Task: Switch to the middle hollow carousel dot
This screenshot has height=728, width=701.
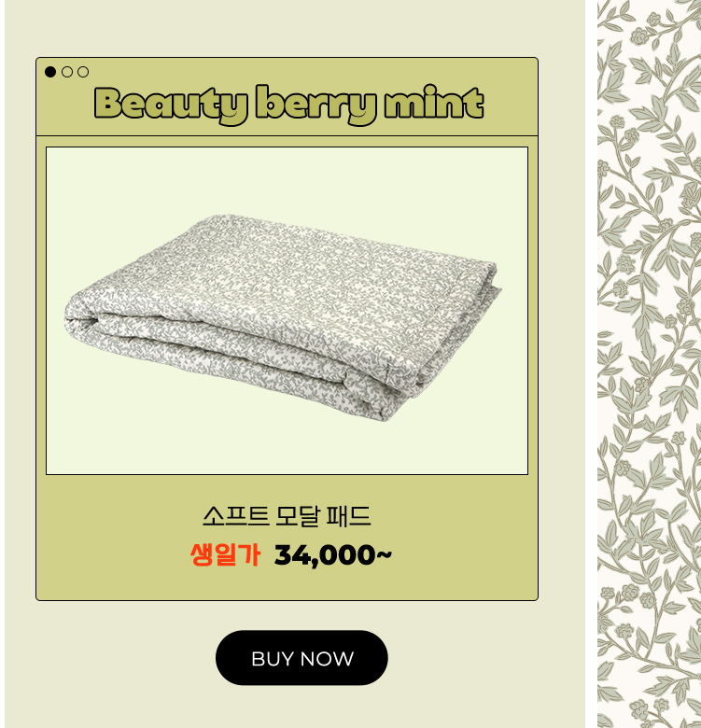Action: pyautogui.click(x=67, y=72)
